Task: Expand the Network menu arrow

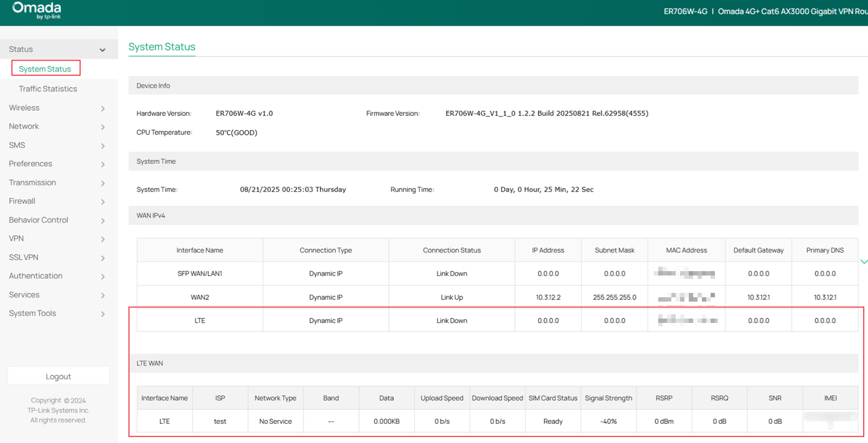Action: [103, 127]
